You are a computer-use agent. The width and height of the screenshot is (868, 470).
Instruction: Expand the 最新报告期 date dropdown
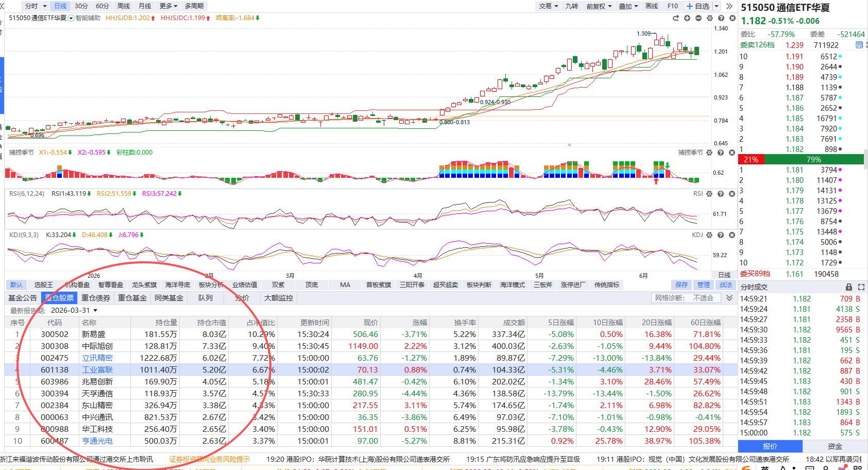(95, 311)
